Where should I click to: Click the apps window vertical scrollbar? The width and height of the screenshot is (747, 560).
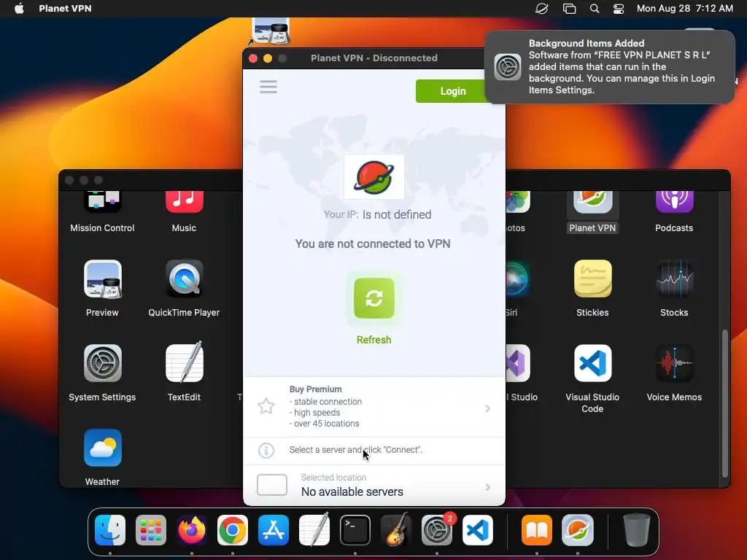click(725, 402)
